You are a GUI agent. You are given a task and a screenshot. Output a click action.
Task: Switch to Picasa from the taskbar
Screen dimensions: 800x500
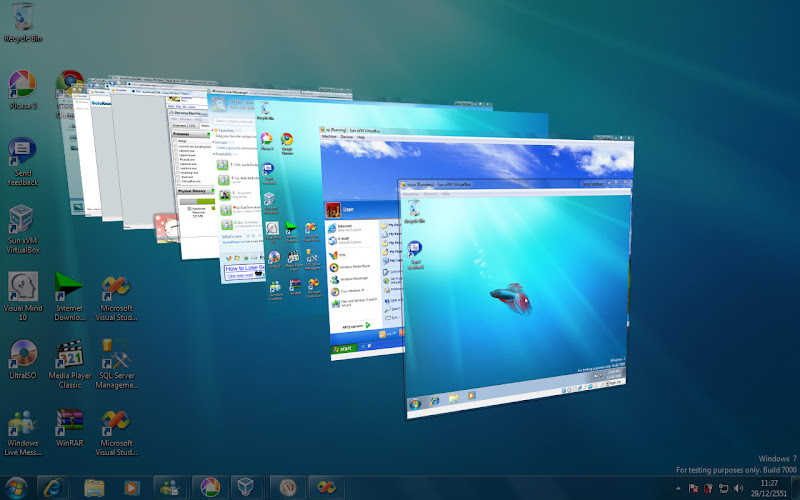tap(210, 488)
